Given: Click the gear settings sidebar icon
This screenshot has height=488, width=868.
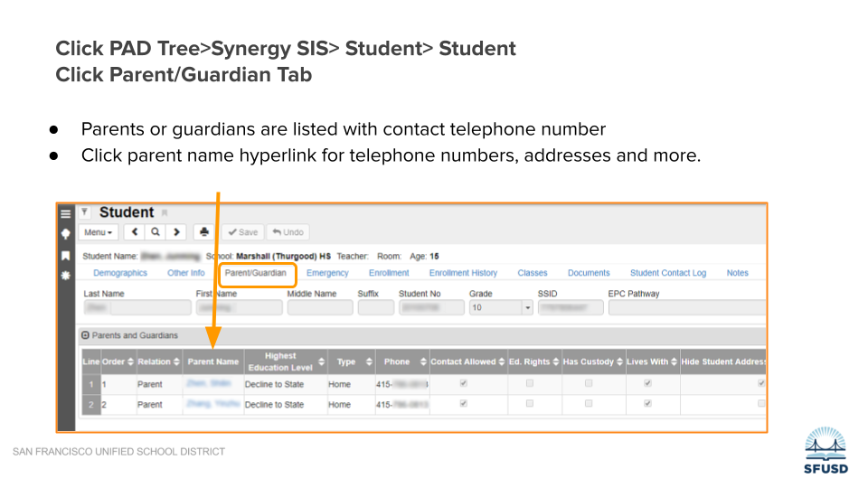Looking at the screenshot, I should tap(65, 274).
